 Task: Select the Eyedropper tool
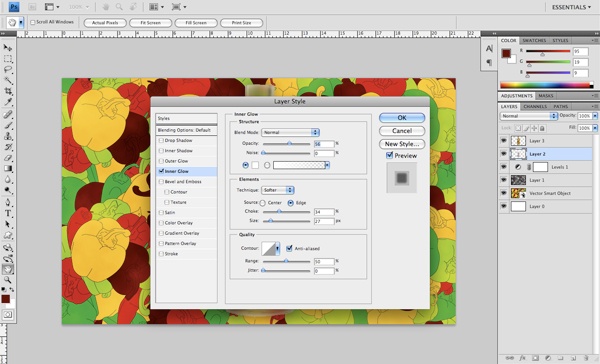click(x=8, y=102)
